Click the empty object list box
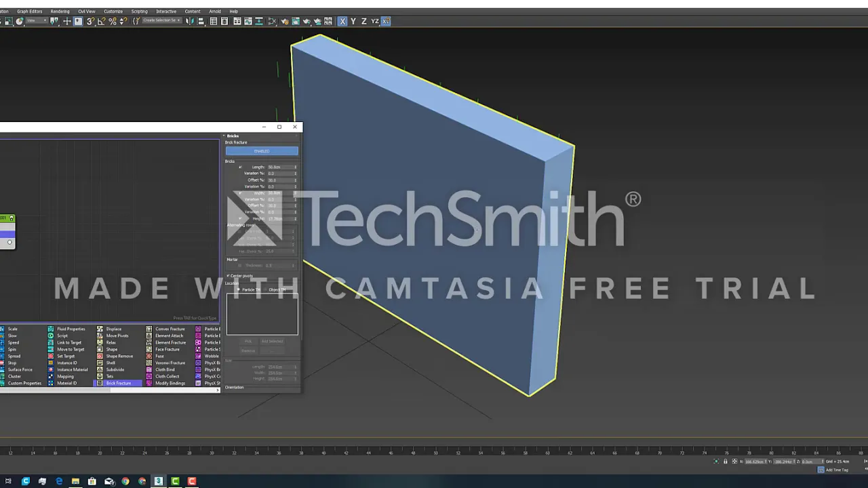The width and height of the screenshot is (868, 488). (x=262, y=314)
